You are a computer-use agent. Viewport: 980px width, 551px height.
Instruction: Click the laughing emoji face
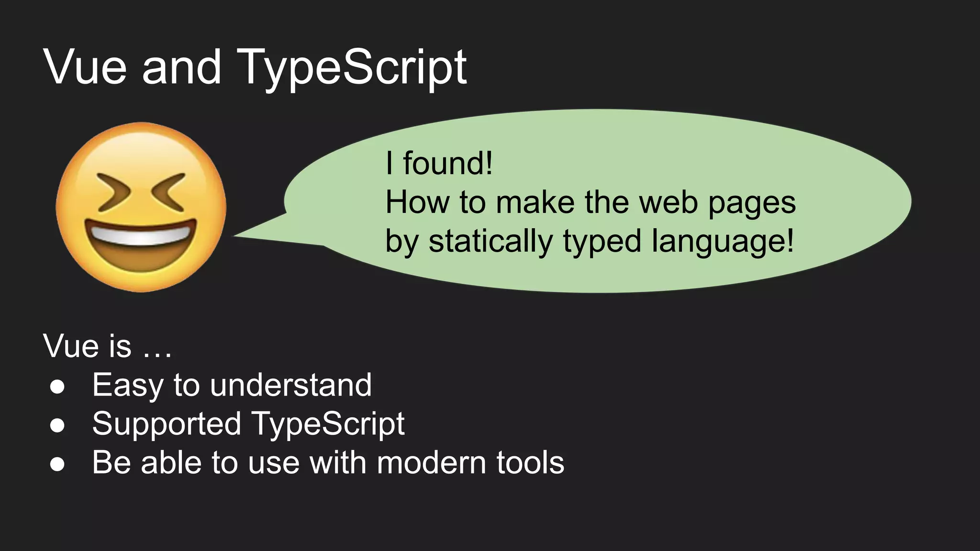[141, 207]
